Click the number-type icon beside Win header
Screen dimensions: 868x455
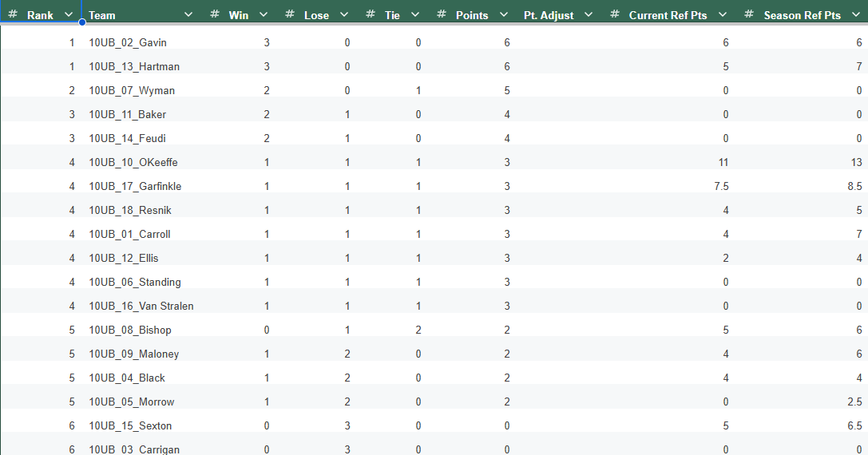(215, 15)
